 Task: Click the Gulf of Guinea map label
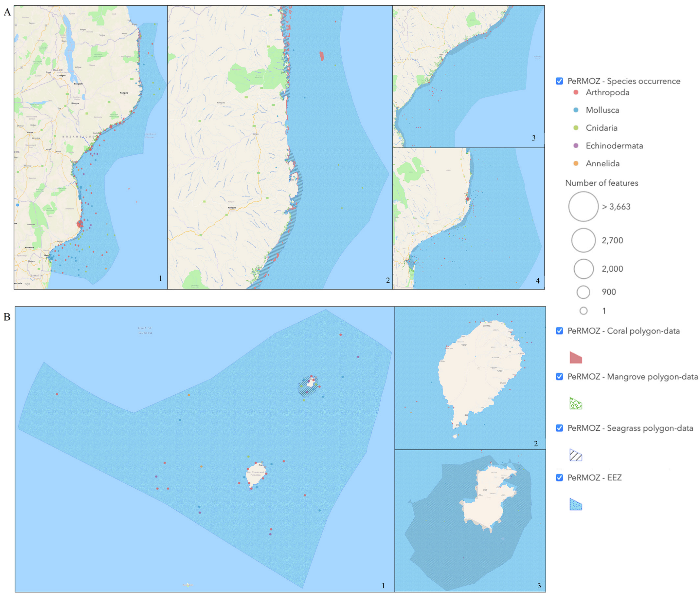[145, 330]
